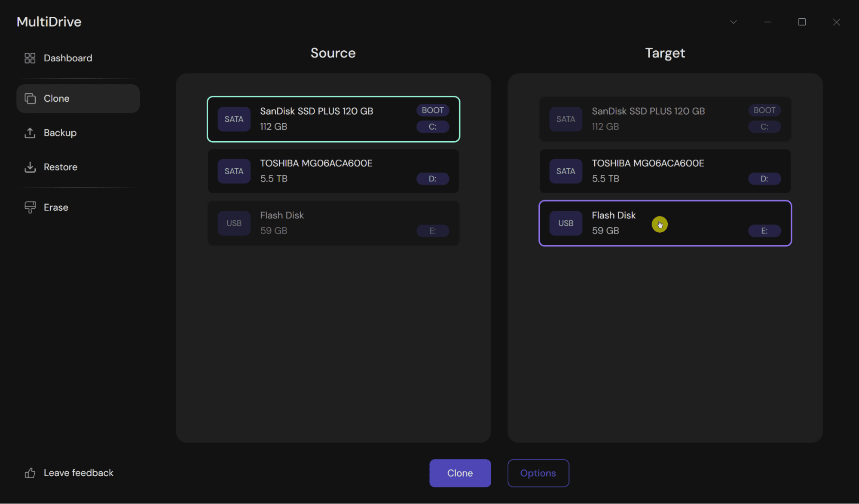This screenshot has width=859, height=504.
Task: Select TOSHIBA MG06ACA600E as source drive
Action: [333, 171]
